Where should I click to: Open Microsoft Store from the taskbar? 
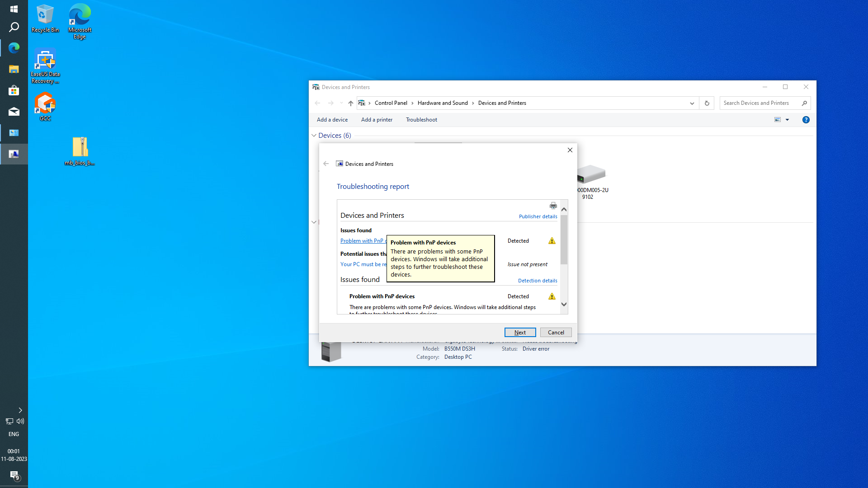[14, 90]
